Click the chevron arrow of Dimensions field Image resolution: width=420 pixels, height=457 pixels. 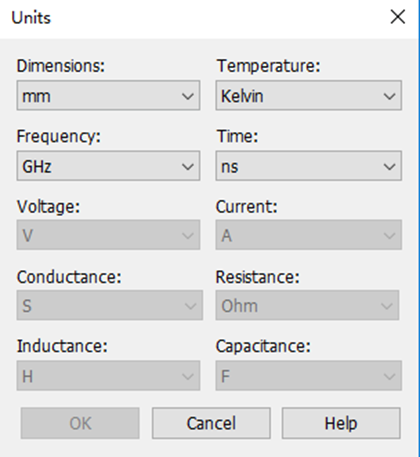point(188,96)
